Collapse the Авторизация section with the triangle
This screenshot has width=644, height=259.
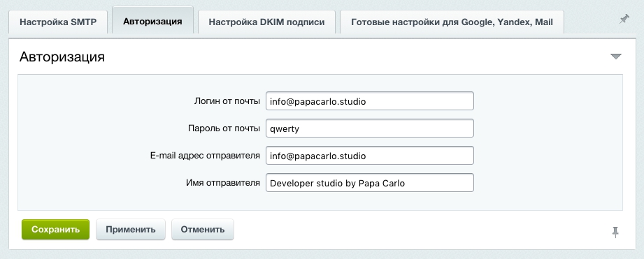point(615,57)
